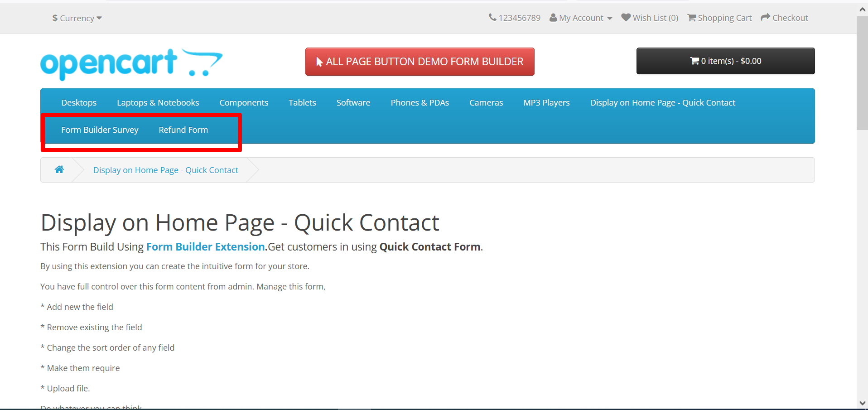
Task: Click the phone icon beside 123456789
Action: pyautogui.click(x=492, y=18)
